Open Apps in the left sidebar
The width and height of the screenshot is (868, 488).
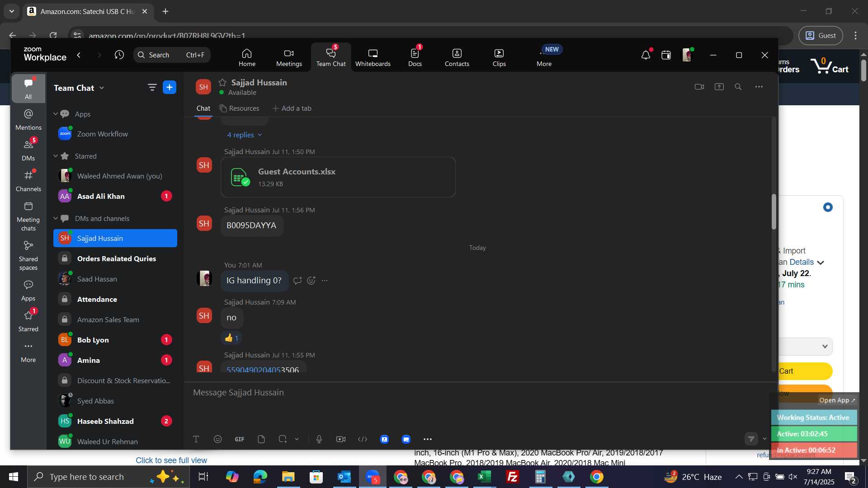(28, 291)
